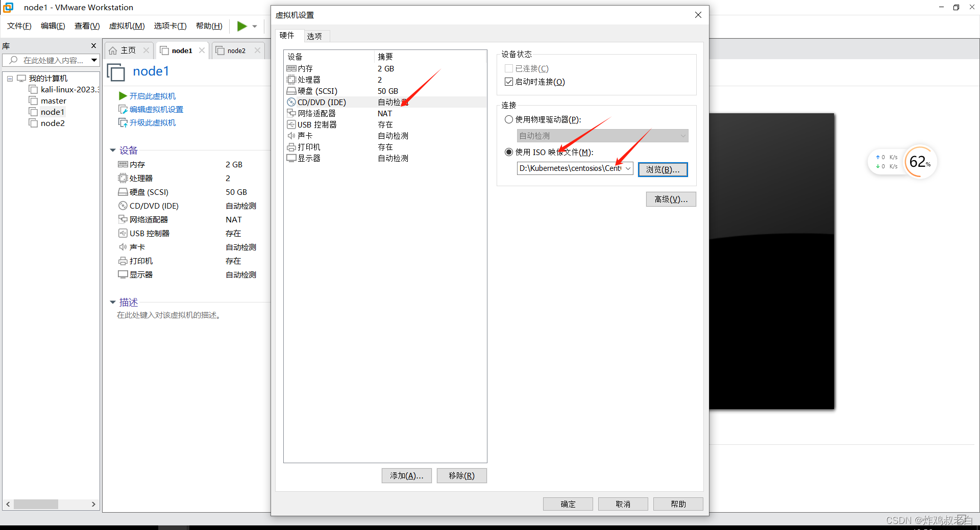Select 使用 ISO 映像文件 radio button
980x530 pixels.
tap(508, 152)
